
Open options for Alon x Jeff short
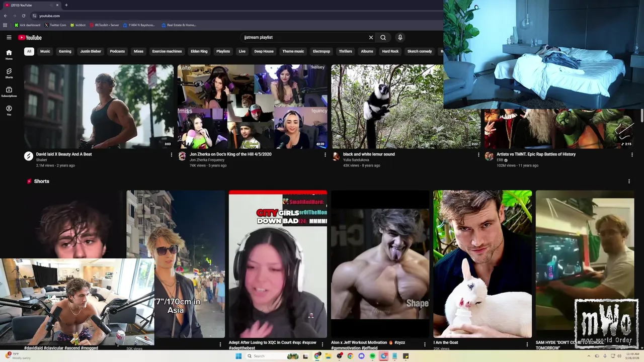(425, 344)
